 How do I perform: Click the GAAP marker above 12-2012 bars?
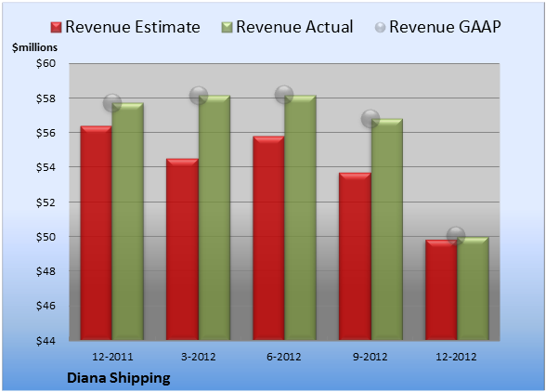pos(456,236)
